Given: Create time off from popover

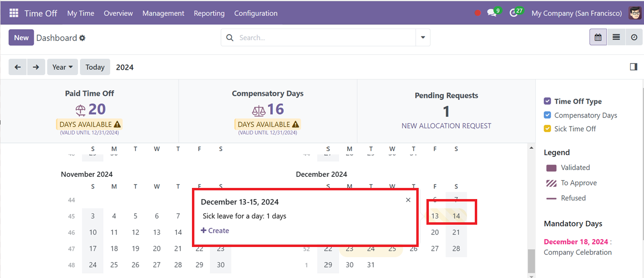Looking at the screenshot, I should [215, 231].
